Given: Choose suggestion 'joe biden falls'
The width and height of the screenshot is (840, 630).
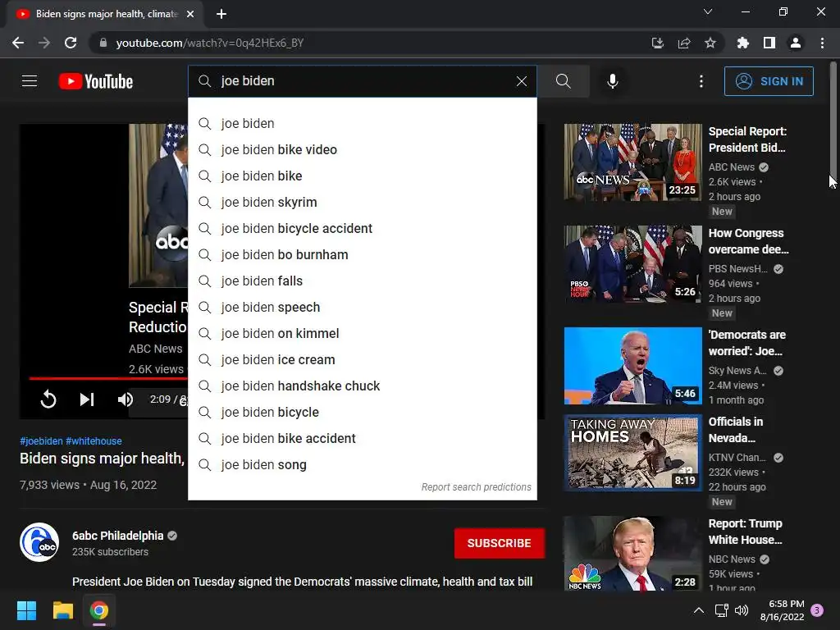Looking at the screenshot, I should click(x=362, y=281).
